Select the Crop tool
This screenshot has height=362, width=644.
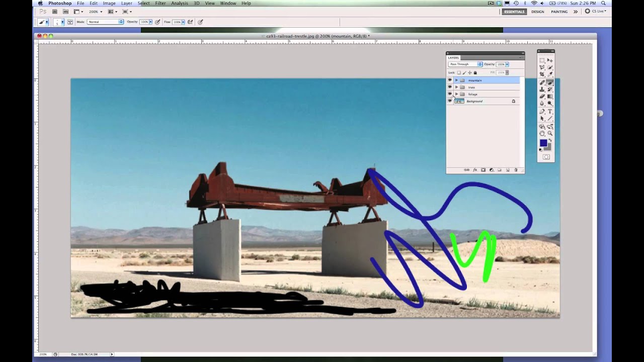(x=542, y=74)
